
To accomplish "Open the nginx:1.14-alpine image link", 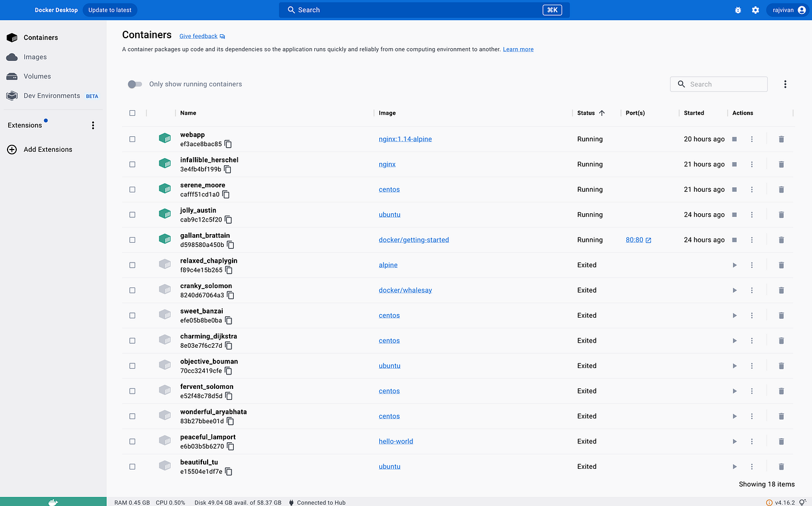I will (x=405, y=139).
